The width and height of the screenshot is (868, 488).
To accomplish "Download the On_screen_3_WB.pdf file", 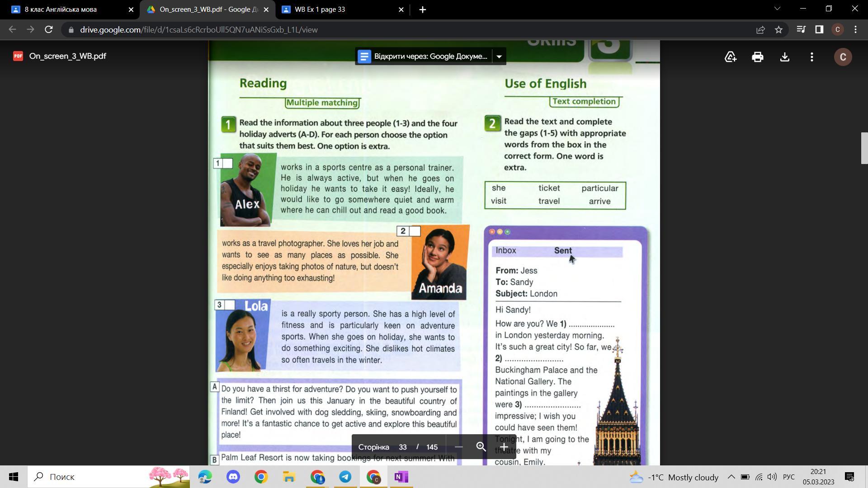I will click(x=785, y=57).
